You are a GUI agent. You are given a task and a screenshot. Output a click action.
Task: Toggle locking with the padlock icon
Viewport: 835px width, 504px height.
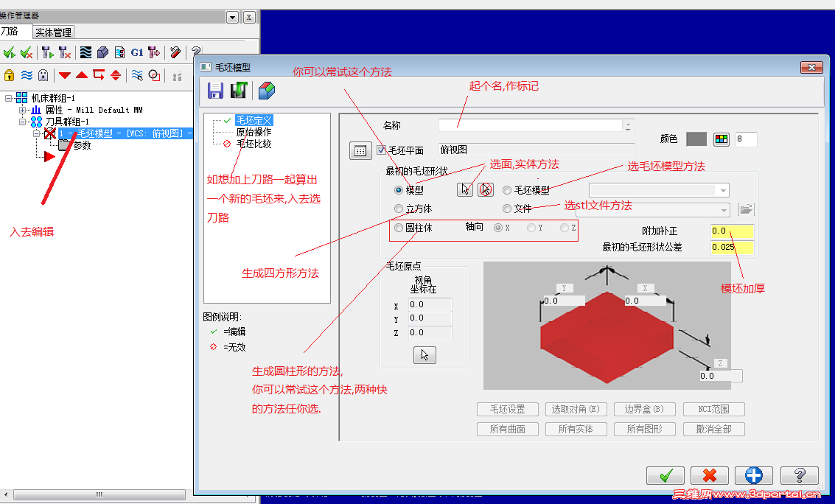9,75
